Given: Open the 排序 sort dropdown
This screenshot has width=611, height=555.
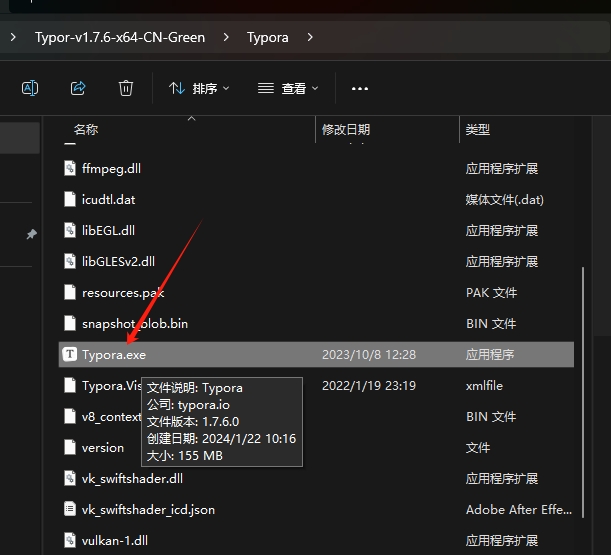Looking at the screenshot, I should point(199,88).
